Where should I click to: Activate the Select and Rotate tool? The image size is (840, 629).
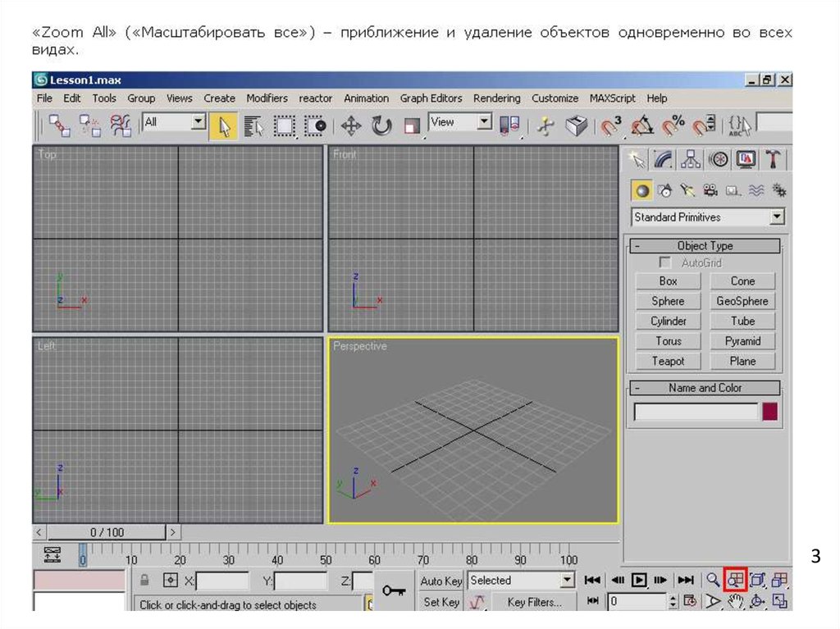click(x=381, y=125)
